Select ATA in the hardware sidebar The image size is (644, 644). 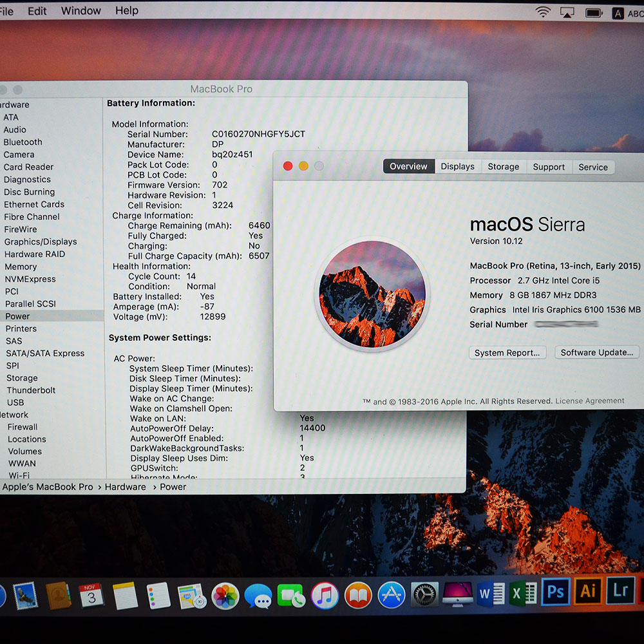click(11, 117)
